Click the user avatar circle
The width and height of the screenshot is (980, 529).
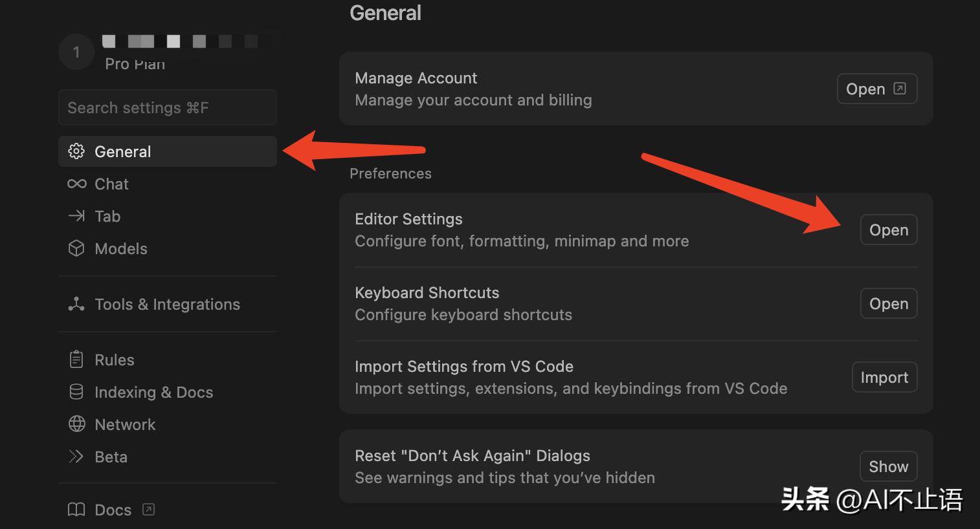click(76, 52)
